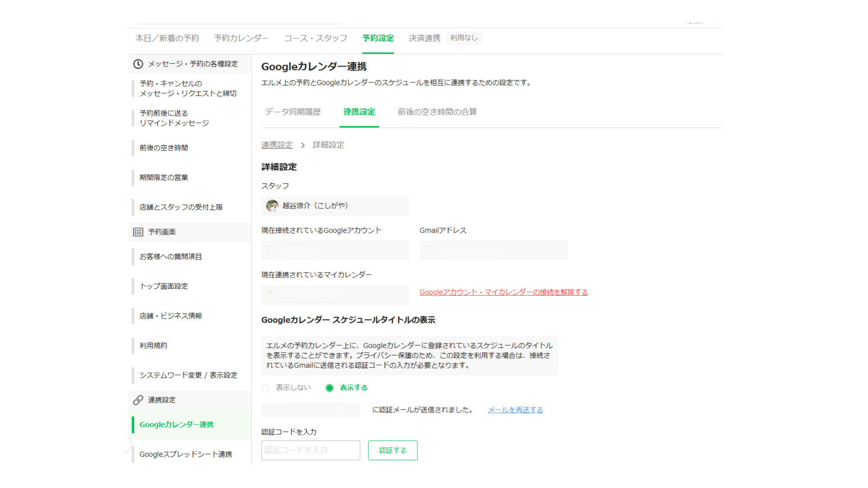The height and width of the screenshot is (488, 868).
Task: Click the 認証する button
Action: tap(393, 450)
